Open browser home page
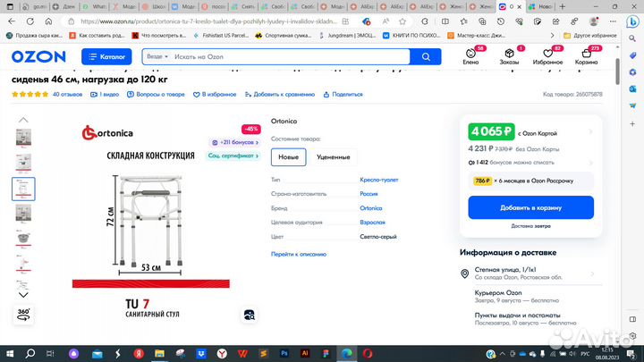This screenshot has height=362, width=644. click(x=48, y=21)
